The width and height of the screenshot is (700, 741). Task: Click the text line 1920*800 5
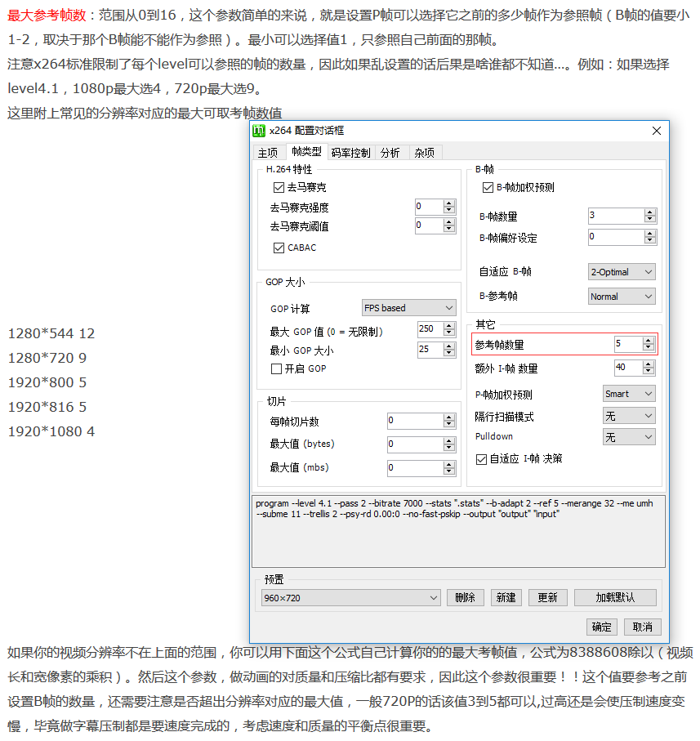click(x=47, y=383)
